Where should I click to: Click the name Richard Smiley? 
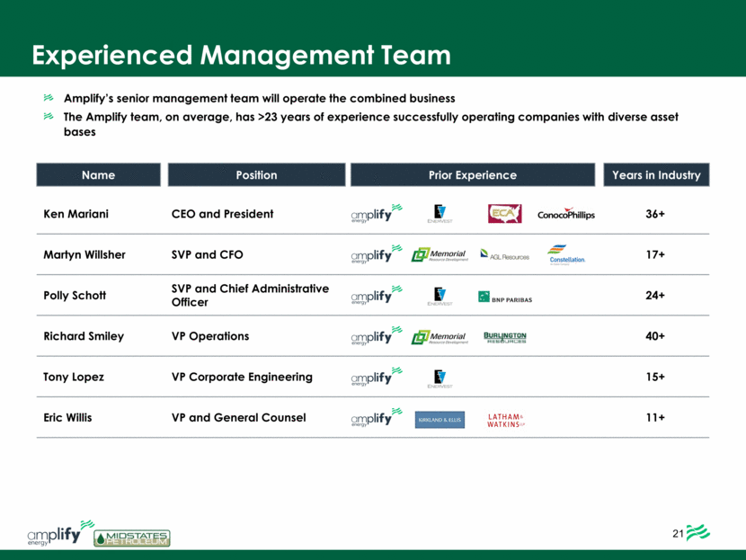pyautogui.click(x=84, y=336)
